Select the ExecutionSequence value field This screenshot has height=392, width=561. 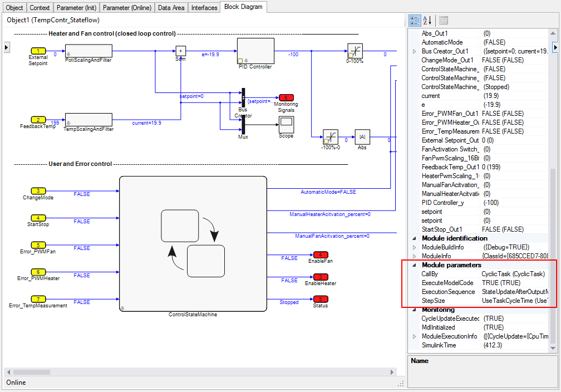tap(513, 292)
